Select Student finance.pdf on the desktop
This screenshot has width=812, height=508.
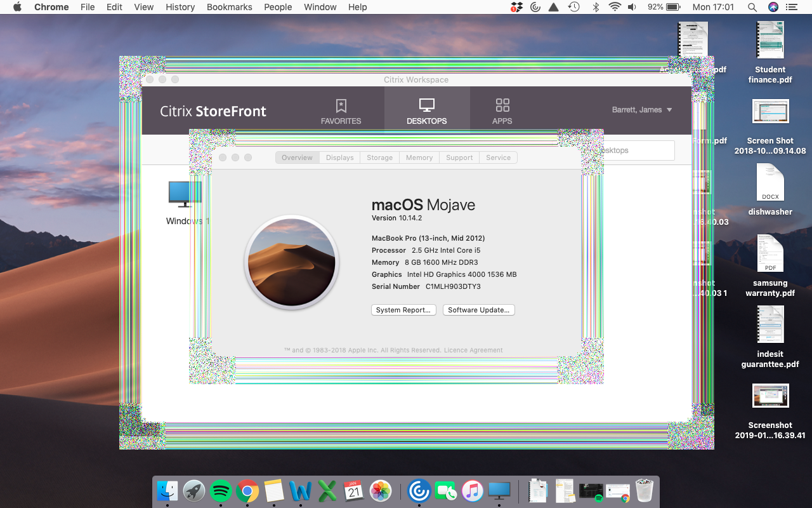770,52
